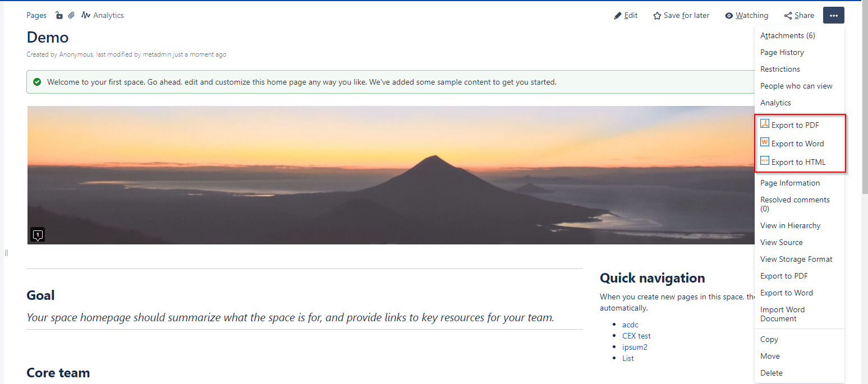Image resolution: width=868 pixels, height=384 pixels.
Task: Select Copy from the page menu
Action: pyautogui.click(x=800, y=339)
